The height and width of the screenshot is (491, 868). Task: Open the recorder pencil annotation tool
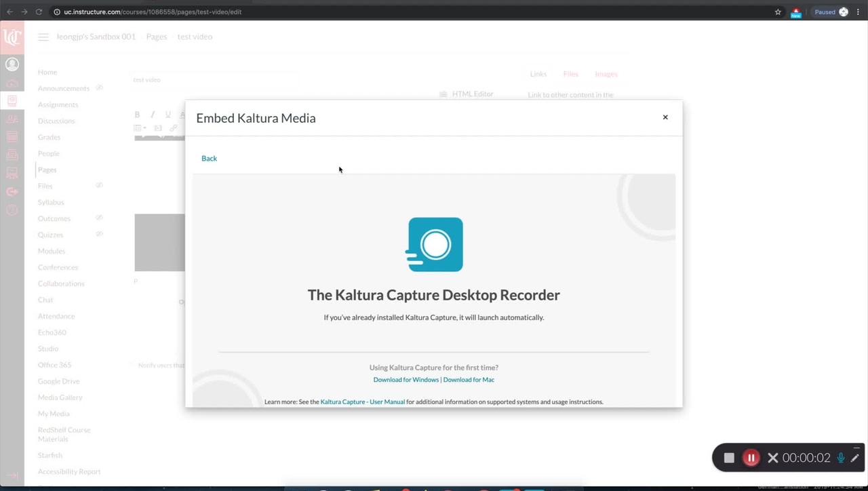click(854, 458)
